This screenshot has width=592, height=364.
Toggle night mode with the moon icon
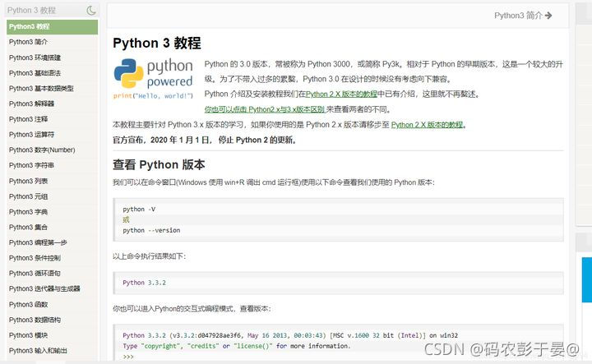[x=91, y=10]
